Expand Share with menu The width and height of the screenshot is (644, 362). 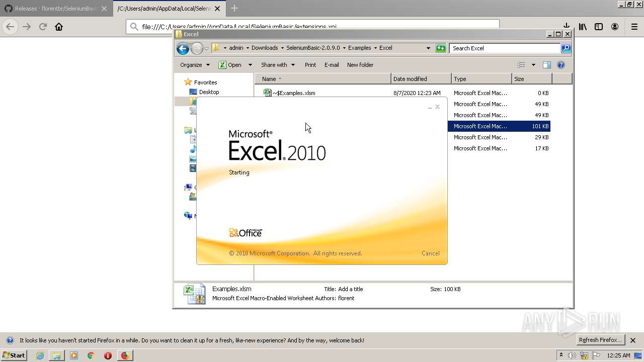pyautogui.click(x=278, y=65)
